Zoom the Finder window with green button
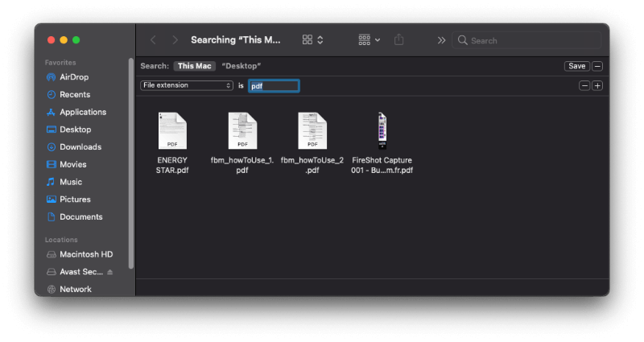Screen dimensions: 644x342 coord(76,39)
